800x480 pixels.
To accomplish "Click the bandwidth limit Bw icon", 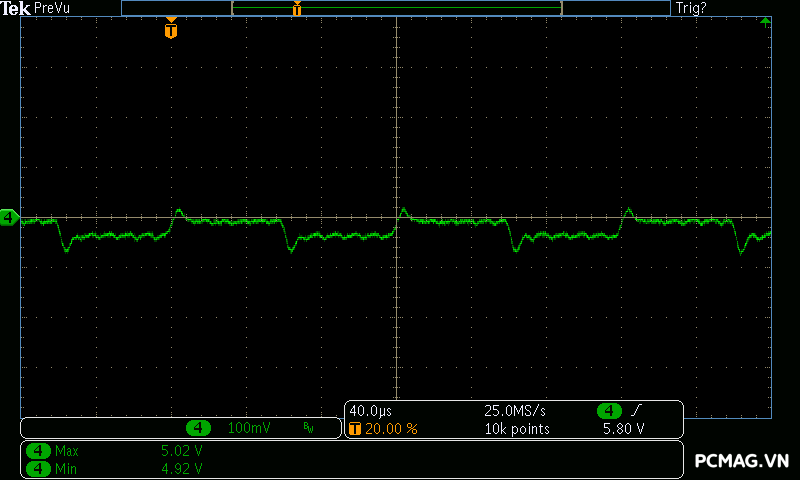I will [308, 428].
